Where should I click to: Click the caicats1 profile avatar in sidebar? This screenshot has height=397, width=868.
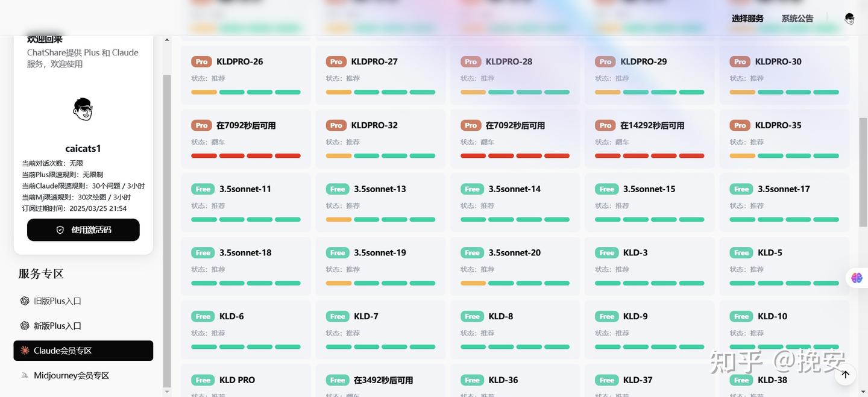[83, 110]
